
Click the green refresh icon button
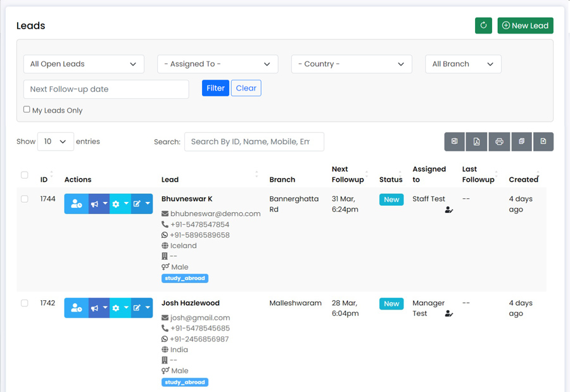coord(483,25)
